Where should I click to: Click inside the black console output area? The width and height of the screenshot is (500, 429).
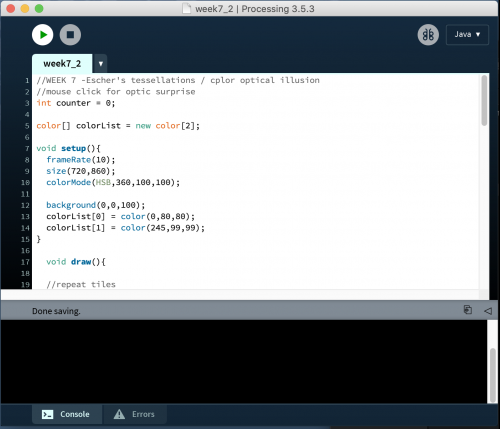pyautogui.click(x=244, y=362)
